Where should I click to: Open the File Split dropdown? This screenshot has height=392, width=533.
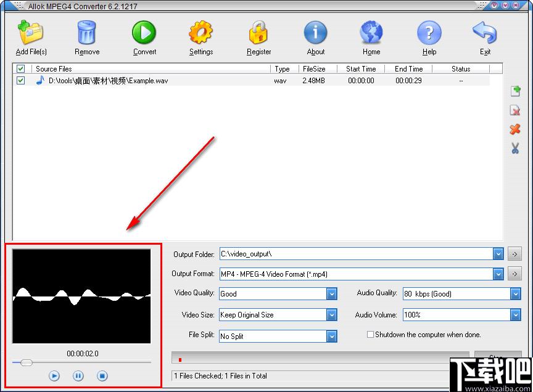(x=331, y=337)
